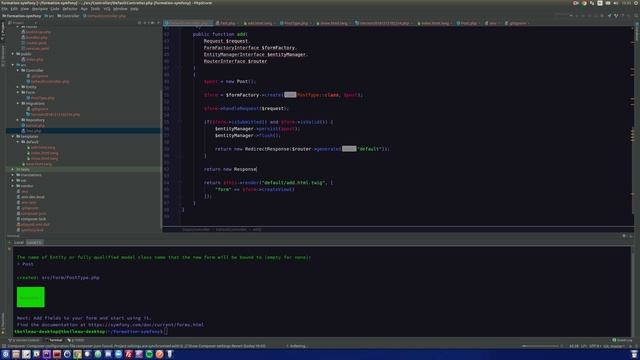The image size is (640, 360).
Task: Click the Indexing status text
Action: coord(297,346)
